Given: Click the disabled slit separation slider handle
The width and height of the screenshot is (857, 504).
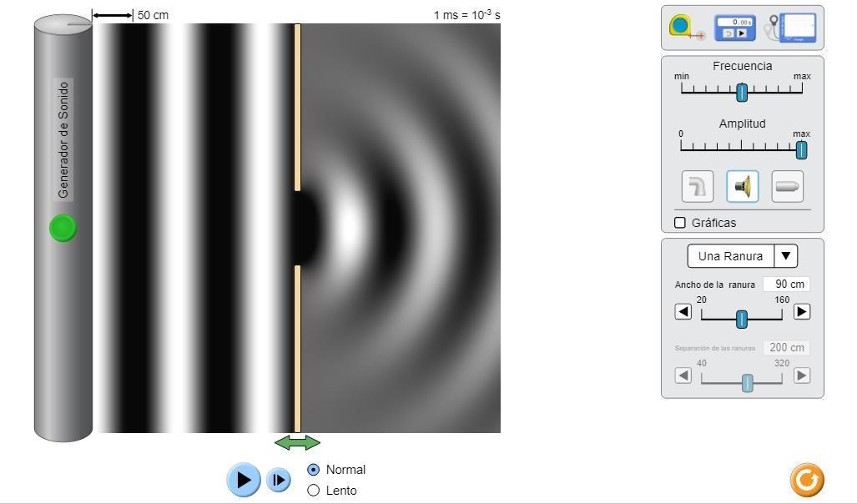Looking at the screenshot, I should [x=748, y=383].
